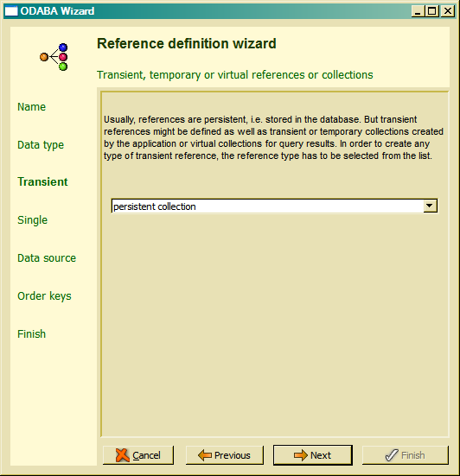Click the left arrow icon on Previous

(205, 455)
